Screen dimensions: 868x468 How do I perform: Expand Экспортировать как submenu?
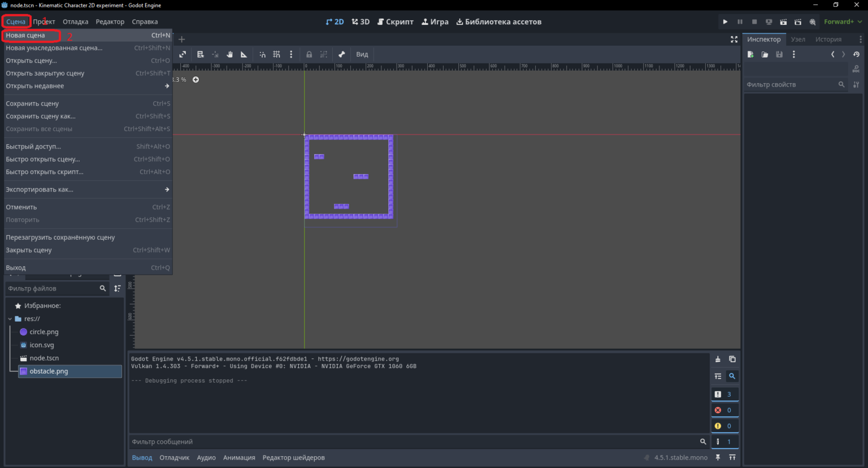tap(88, 189)
